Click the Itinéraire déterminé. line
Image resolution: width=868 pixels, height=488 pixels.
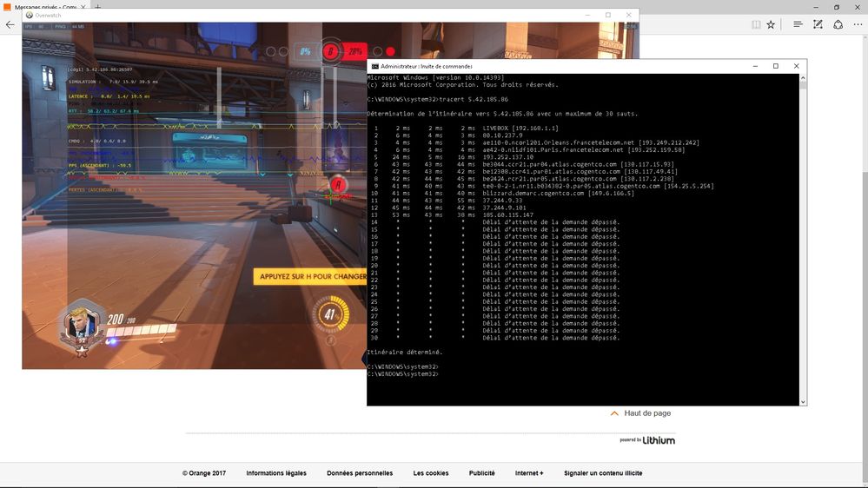coord(405,352)
